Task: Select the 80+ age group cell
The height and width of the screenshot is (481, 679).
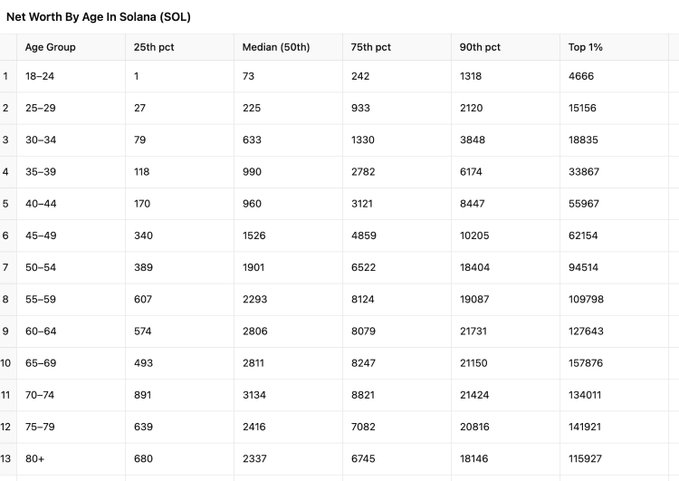Action: tap(36, 459)
